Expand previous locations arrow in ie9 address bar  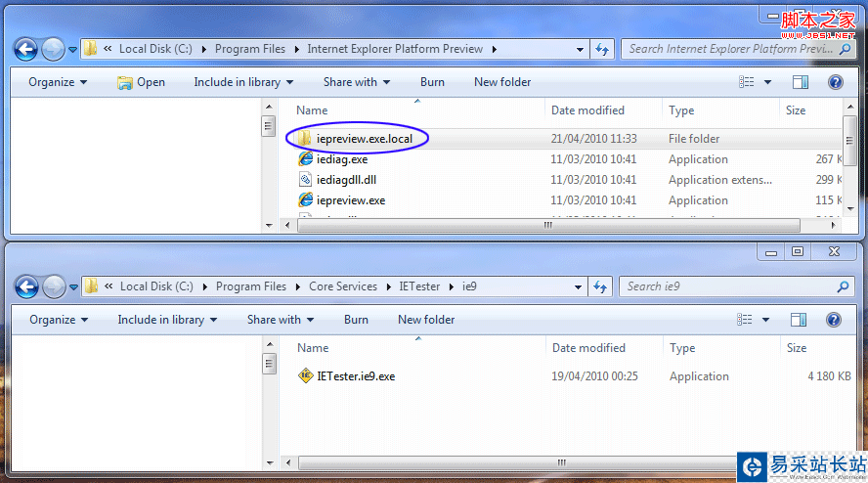578,286
